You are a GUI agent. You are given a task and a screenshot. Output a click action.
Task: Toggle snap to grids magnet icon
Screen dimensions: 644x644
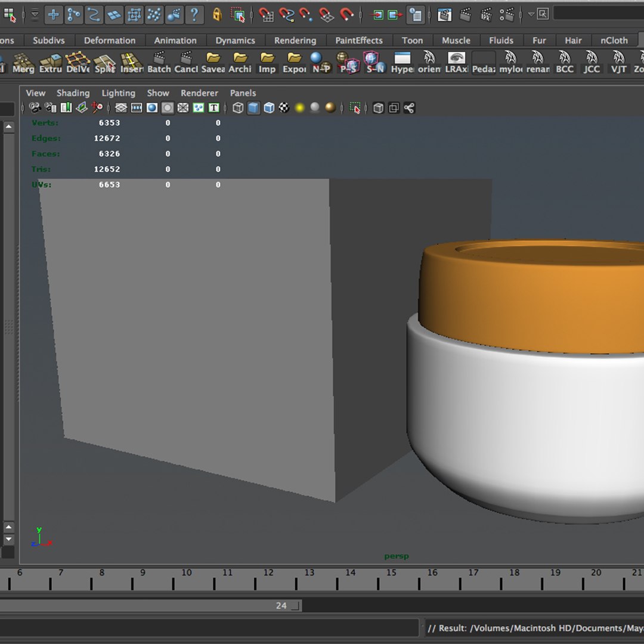pyautogui.click(x=266, y=15)
